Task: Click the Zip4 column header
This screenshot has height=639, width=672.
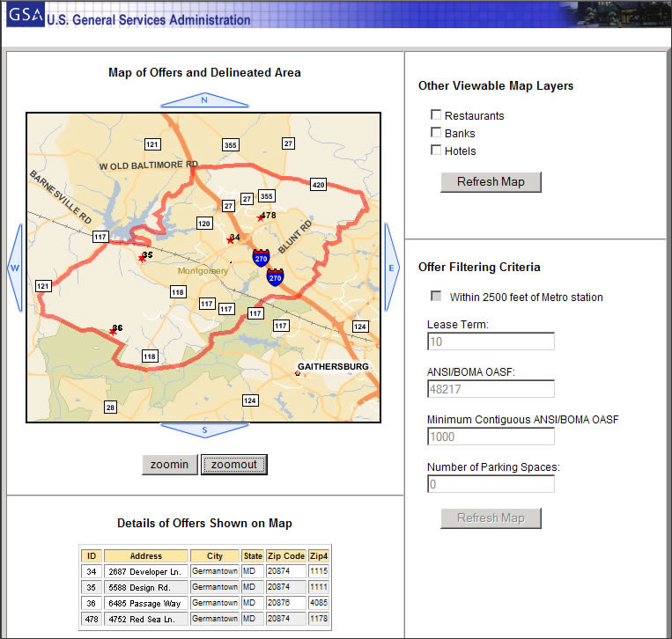Action: [319, 556]
